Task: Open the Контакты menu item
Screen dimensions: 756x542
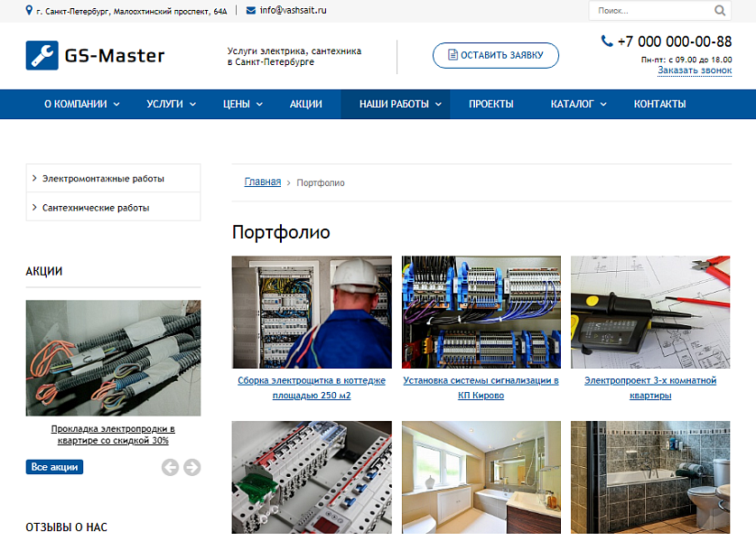Action: click(x=659, y=104)
